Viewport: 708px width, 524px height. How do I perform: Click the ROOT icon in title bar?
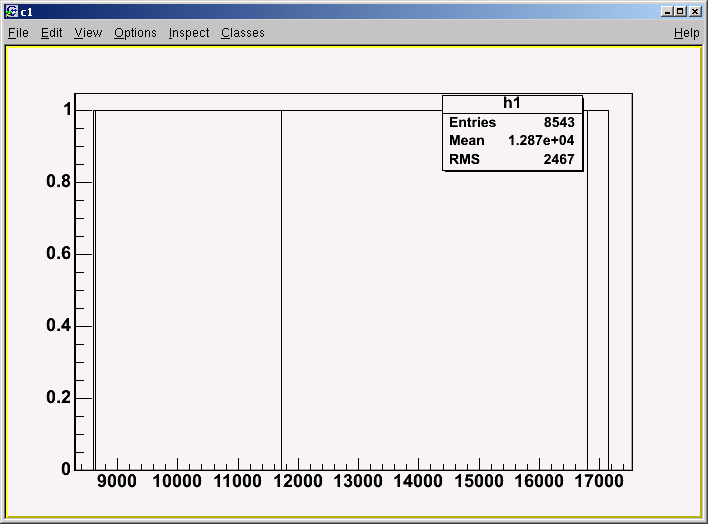point(12,11)
